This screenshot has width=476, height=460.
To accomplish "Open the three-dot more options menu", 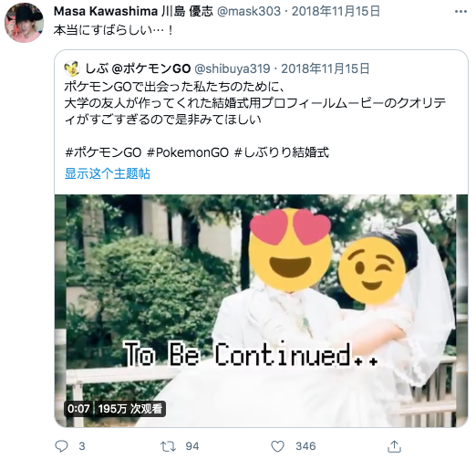I will pos(460,12).
